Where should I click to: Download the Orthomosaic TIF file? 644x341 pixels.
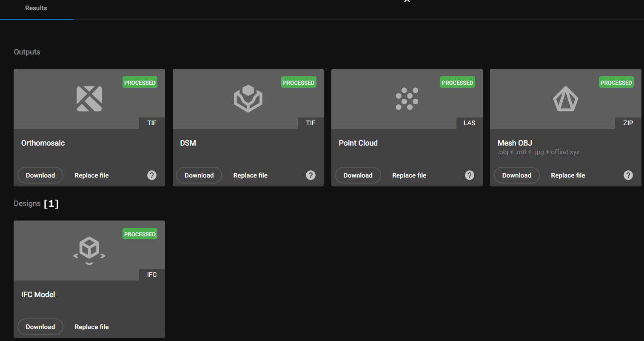pyautogui.click(x=40, y=175)
